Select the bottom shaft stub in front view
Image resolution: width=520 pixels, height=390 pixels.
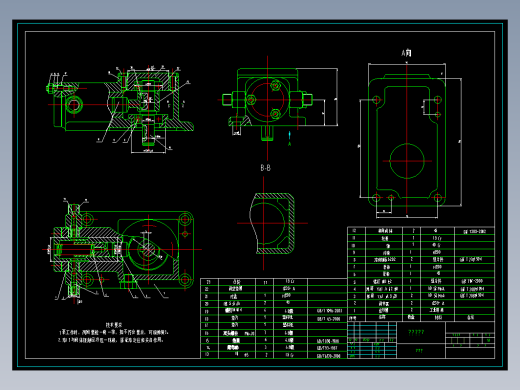[x=267, y=133]
